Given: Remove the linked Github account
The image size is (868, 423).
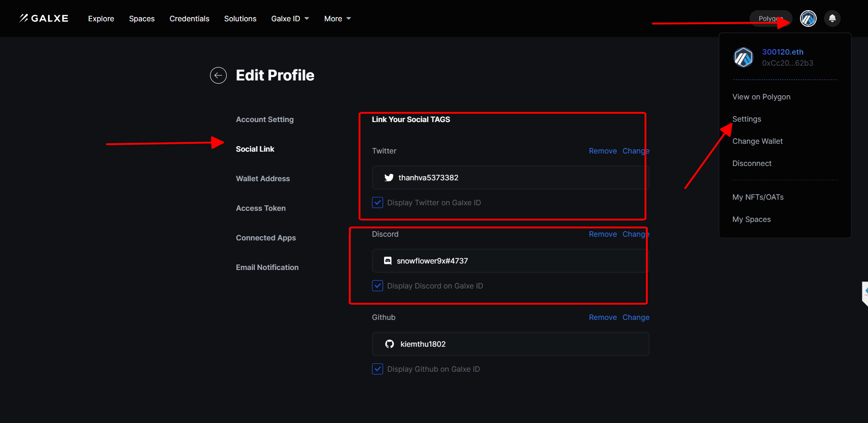Looking at the screenshot, I should (x=603, y=317).
